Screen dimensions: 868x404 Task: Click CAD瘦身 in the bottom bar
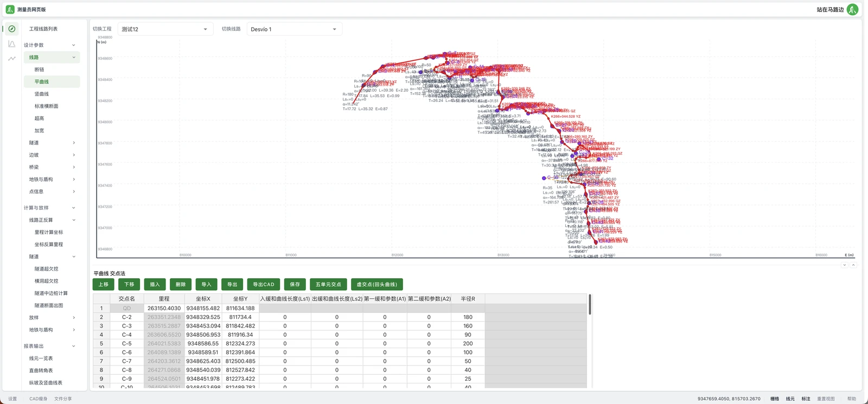[x=38, y=399]
